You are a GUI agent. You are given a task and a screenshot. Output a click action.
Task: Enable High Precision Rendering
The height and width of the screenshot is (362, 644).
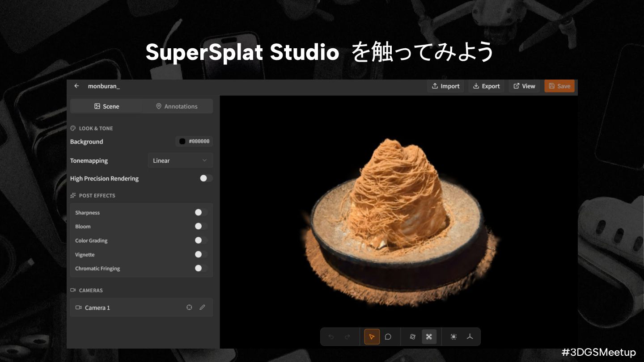point(206,178)
